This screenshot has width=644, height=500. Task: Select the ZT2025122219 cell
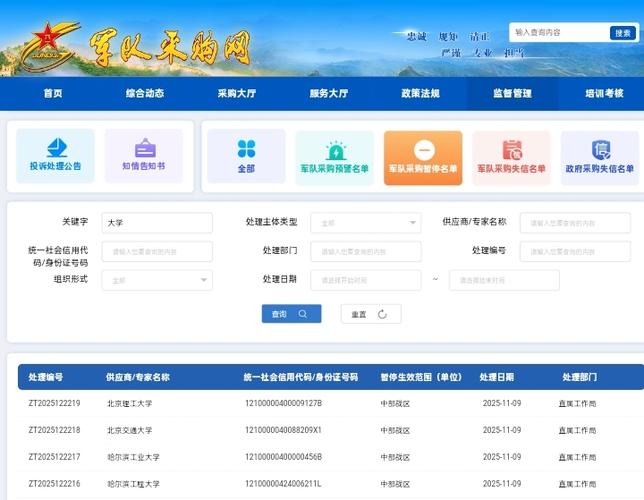tap(54, 403)
